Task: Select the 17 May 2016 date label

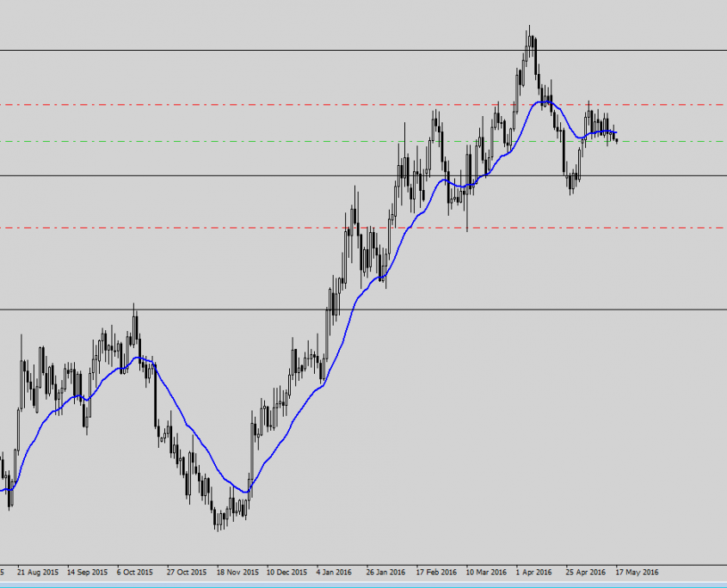Action: point(638,571)
